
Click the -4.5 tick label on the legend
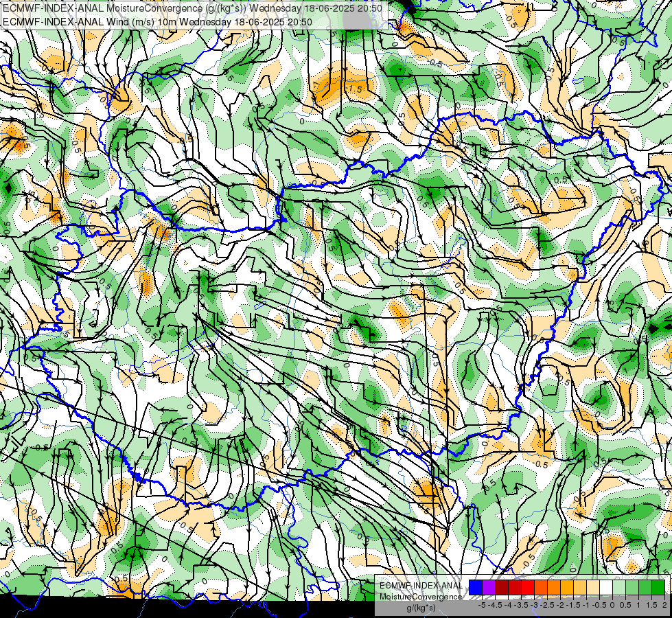pos(495,605)
